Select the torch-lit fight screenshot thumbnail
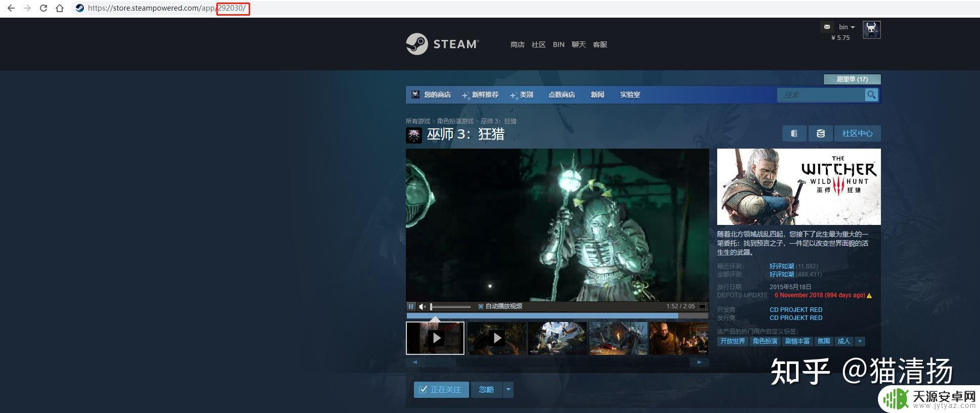980x413 pixels. (618, 338)
